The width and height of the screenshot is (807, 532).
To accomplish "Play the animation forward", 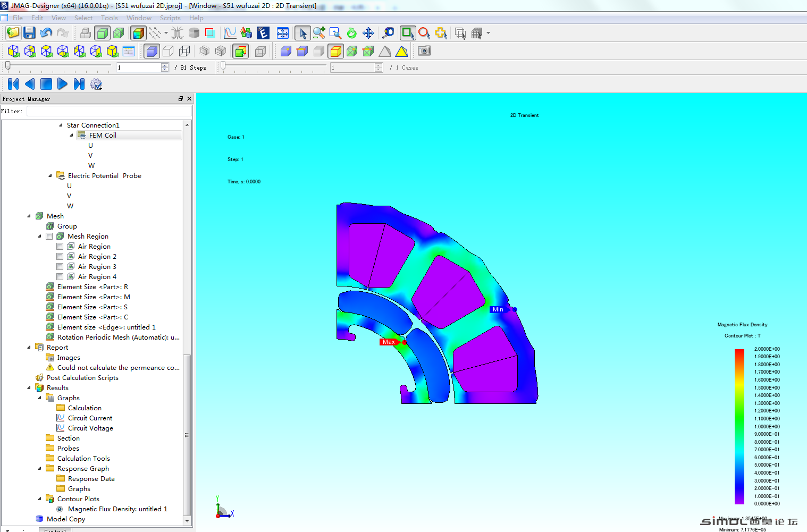I will tap(62, 84).
